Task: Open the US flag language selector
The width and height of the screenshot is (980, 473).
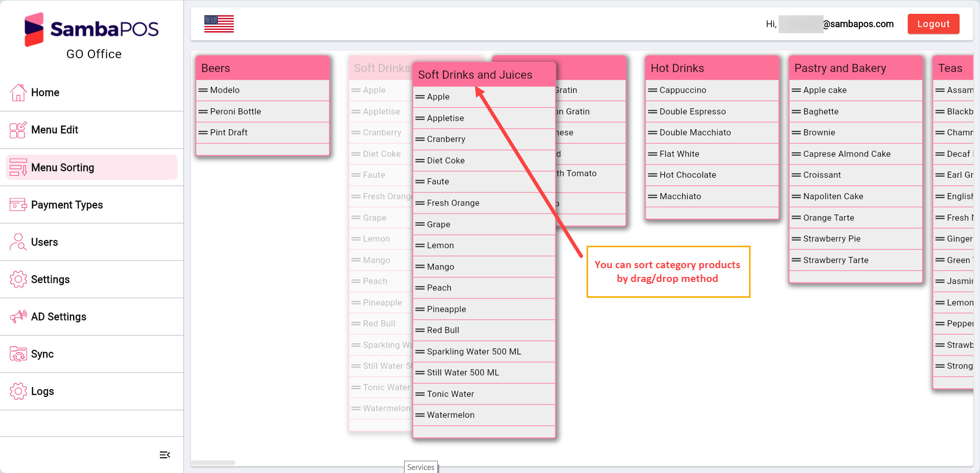Action: (219, 24)
